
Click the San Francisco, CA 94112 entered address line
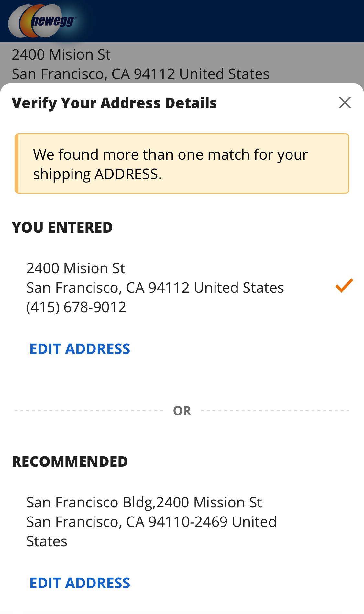pos(155,287)
